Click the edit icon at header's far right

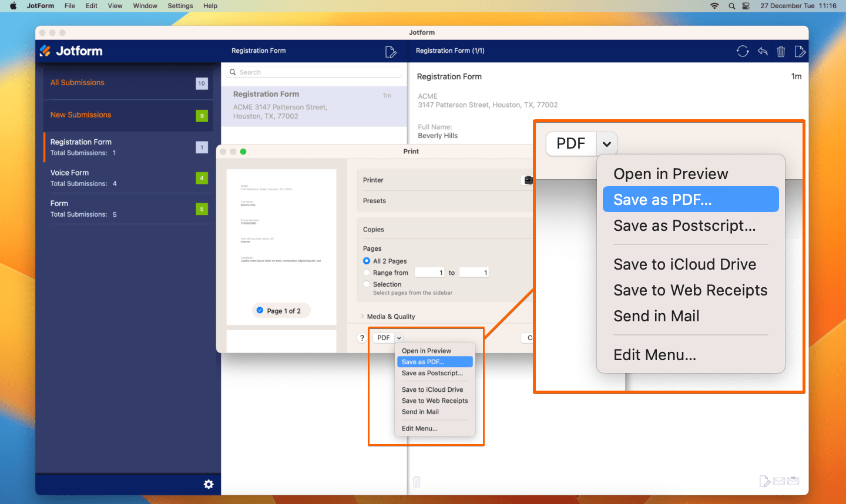pyautogui.click(x=800, y=52)
